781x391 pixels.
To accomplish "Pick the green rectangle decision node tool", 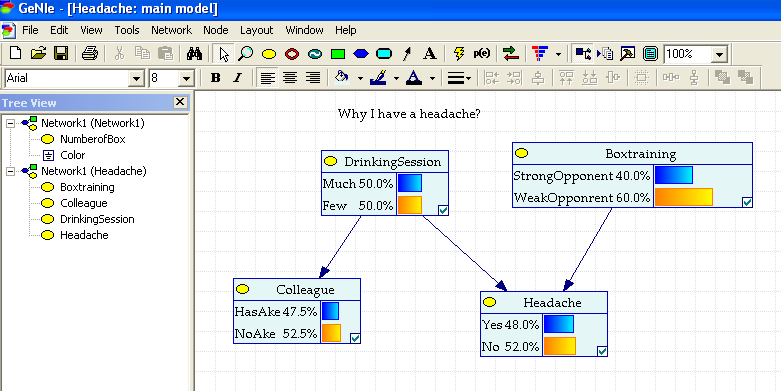I will [x=338, y=54].
